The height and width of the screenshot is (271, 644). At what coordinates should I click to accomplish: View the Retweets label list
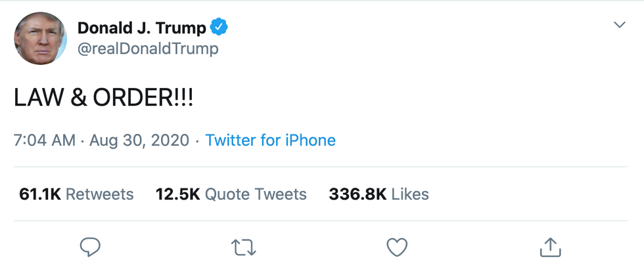99,194
